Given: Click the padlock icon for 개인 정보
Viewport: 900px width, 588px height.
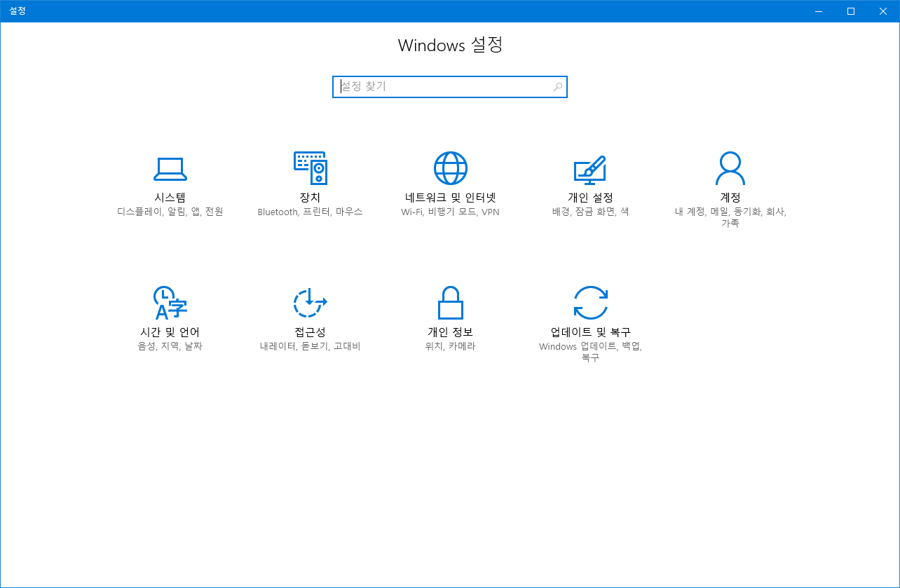Looking at the screenshot, I should pyautogui.click(x=450, y=303).
